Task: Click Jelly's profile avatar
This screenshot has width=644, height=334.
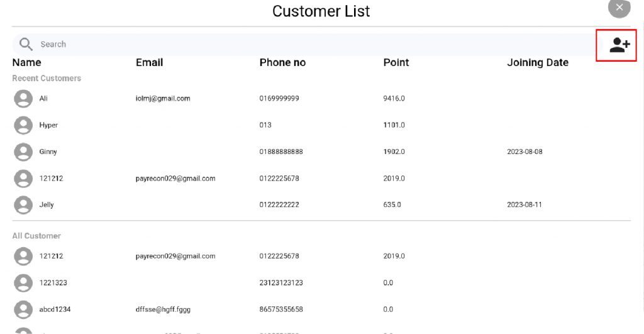Action: tap(23, 205)
